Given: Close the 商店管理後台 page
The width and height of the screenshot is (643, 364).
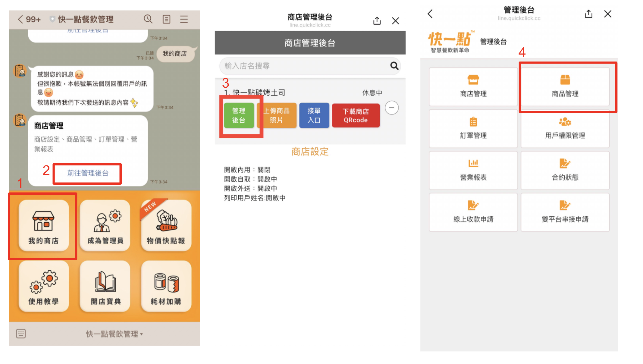Looking at the screenshot, I should tap(395, 21).
